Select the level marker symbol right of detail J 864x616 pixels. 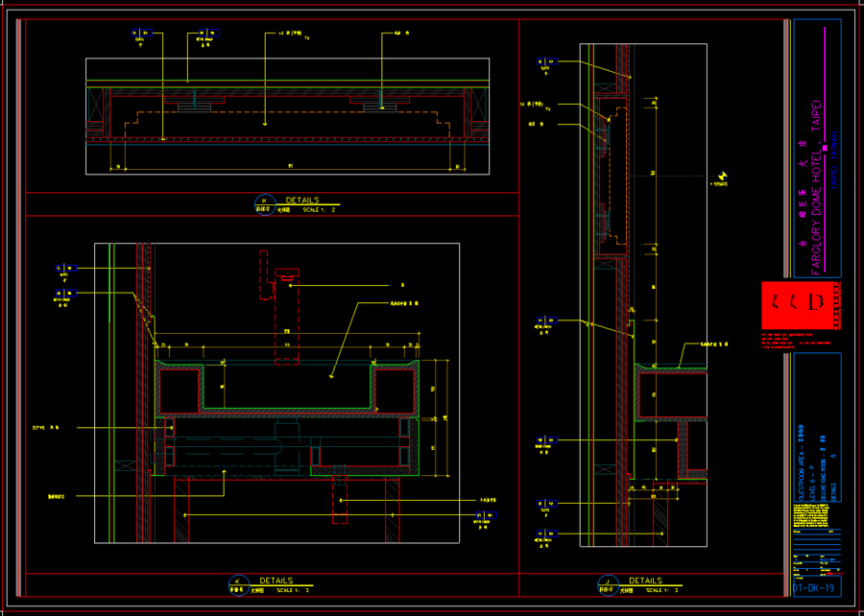[x=722, y=177]
